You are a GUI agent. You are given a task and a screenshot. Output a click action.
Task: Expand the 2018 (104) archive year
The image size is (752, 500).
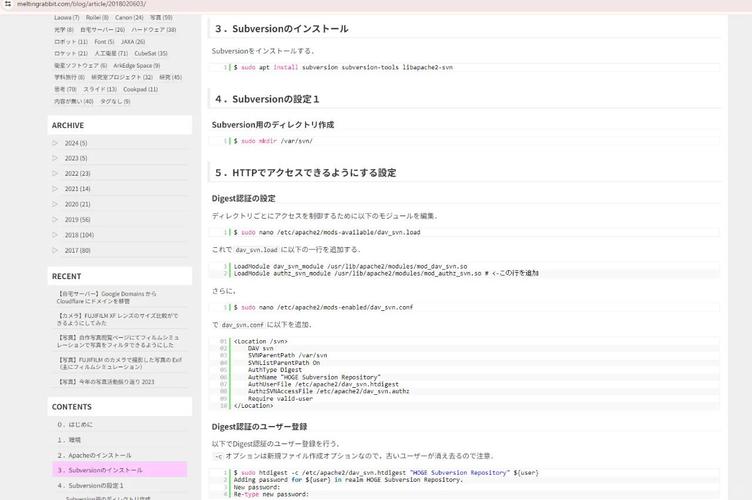pyautogui.click(x=58, y=235)
